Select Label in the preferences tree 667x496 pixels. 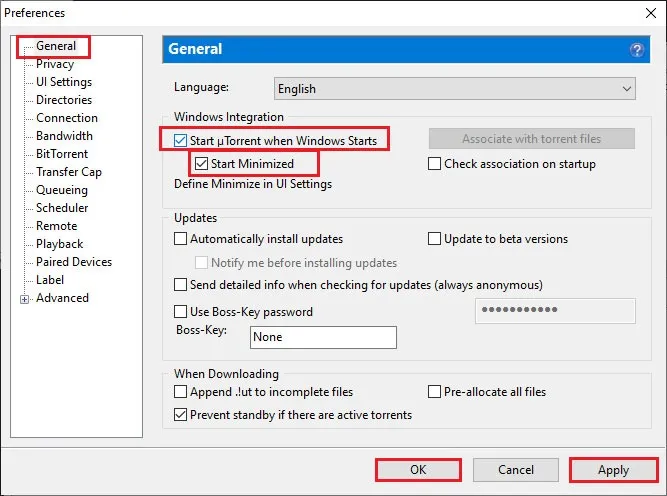pyautogui.click(x=50, y=280)
